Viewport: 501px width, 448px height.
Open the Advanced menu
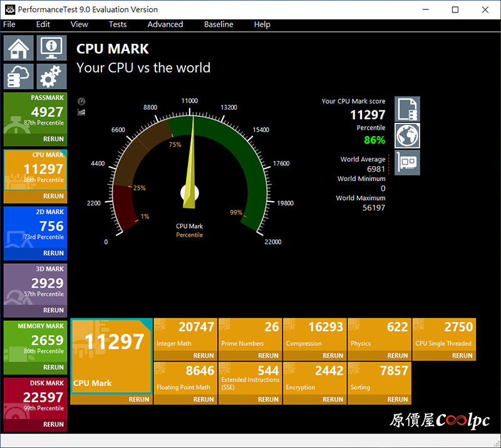[165, 24]
